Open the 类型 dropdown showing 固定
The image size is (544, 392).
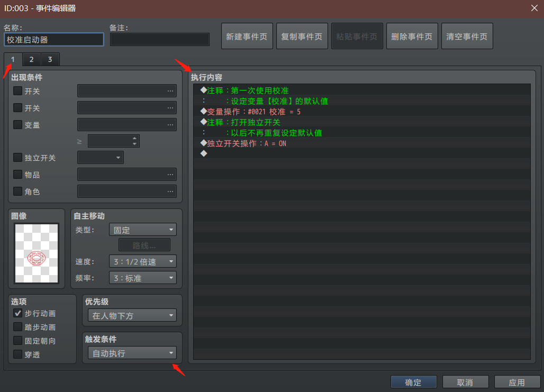click(x=142, y=230)
